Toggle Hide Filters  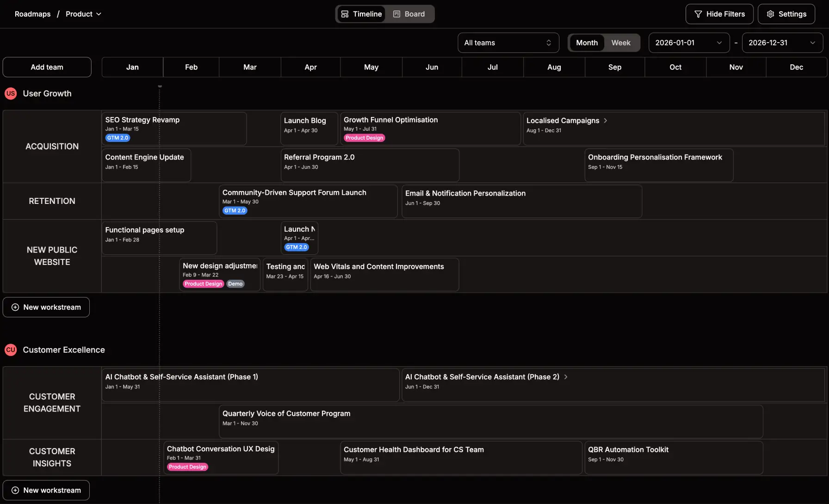tap(719, 14)
